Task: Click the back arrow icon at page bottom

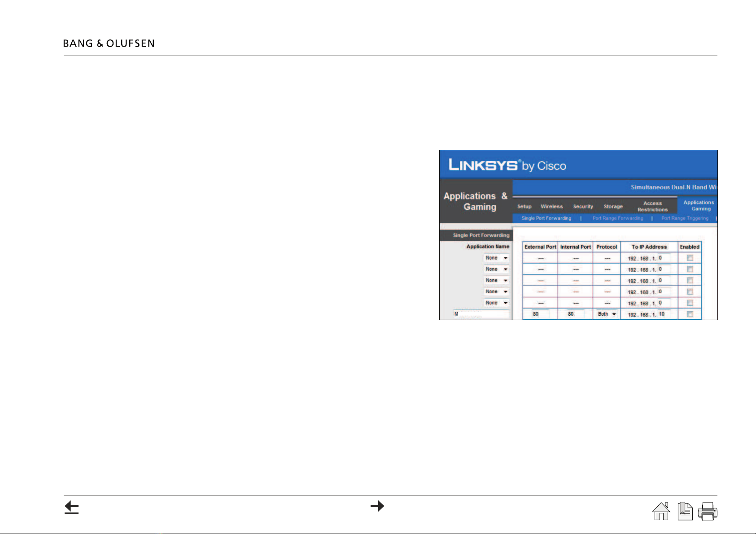Action: 71,508
